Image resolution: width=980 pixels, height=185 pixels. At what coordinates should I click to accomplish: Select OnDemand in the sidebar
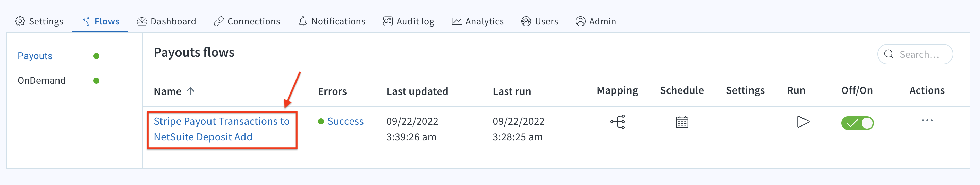tap(41, 80)
